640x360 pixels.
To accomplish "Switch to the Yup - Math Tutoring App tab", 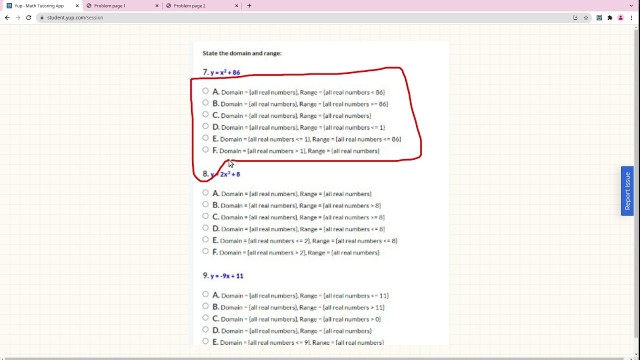I will pos(41,6).
